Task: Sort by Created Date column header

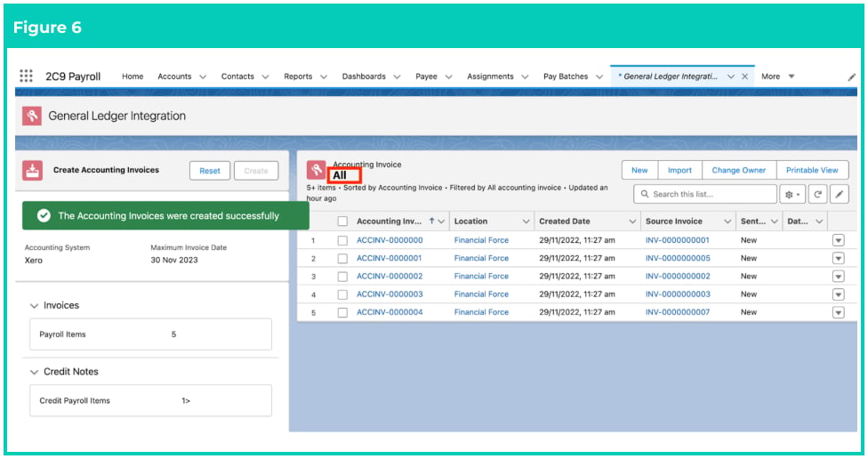Action: (x=565, y=221)
